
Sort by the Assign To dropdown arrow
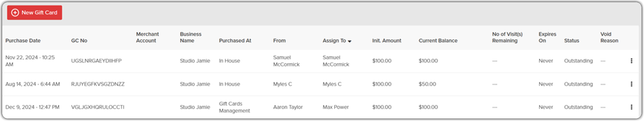[x=350, y=41]
